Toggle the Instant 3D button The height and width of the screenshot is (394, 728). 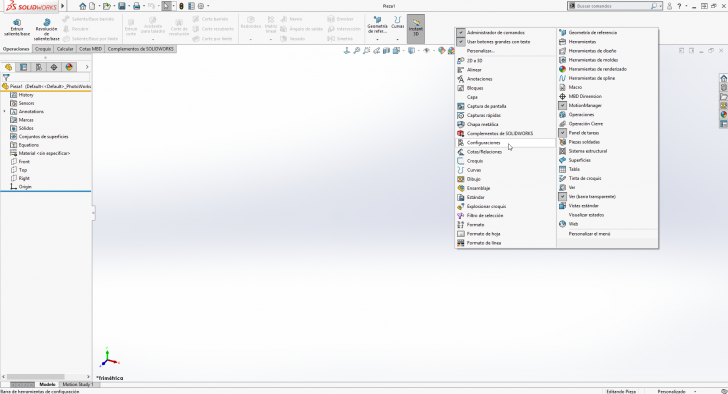click(416, 28)
